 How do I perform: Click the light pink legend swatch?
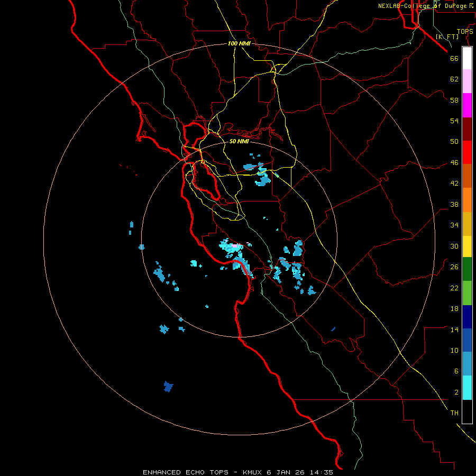click(x=467, y=81)
